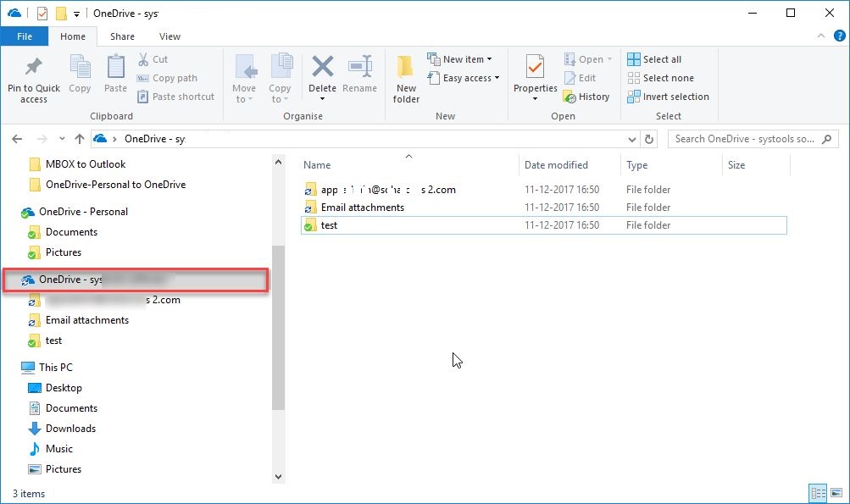
Task: Click Pin to Quick access icon
Action: click(x=34, y=67)
